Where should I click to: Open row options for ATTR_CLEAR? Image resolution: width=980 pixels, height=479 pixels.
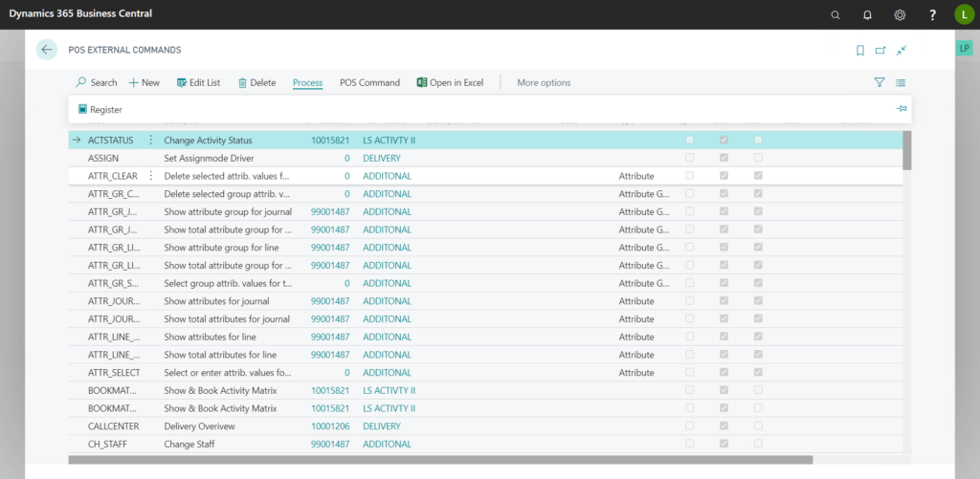(x=150, y=176)
